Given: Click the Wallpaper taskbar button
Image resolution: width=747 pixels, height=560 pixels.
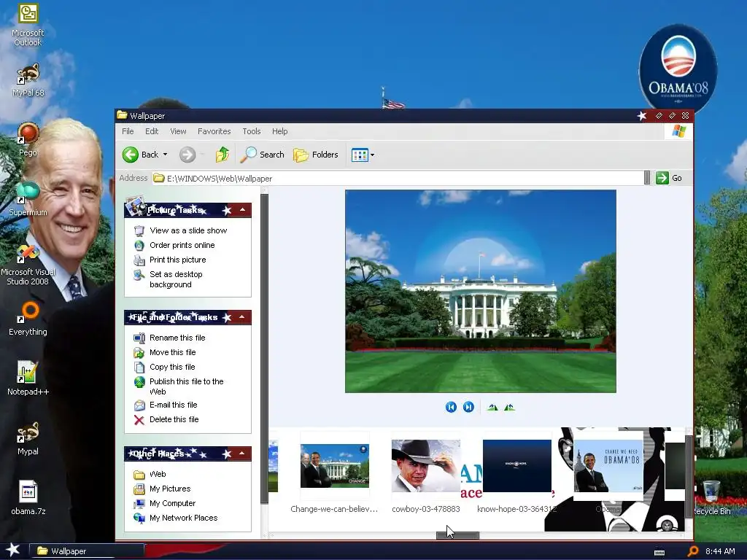Looking at the screenshot, I should click(x=87, y=551).
